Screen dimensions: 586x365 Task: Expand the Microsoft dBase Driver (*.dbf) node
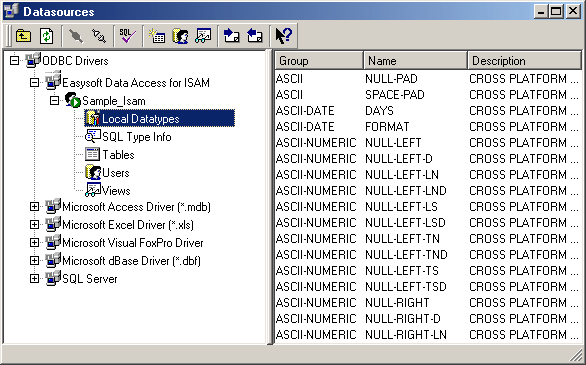(34, 260)
